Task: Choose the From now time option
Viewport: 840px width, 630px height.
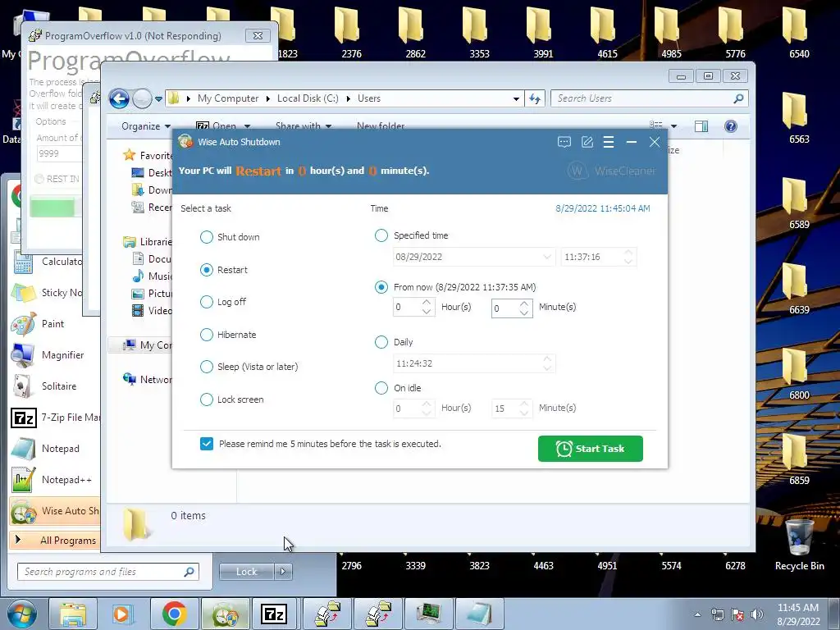Action: 381,287
